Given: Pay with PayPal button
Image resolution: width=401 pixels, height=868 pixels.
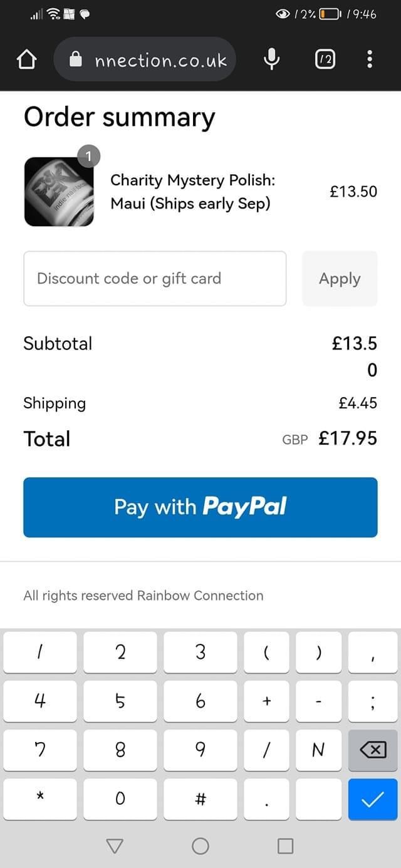Looking at the screenshot, I should (x=200, y=507).
